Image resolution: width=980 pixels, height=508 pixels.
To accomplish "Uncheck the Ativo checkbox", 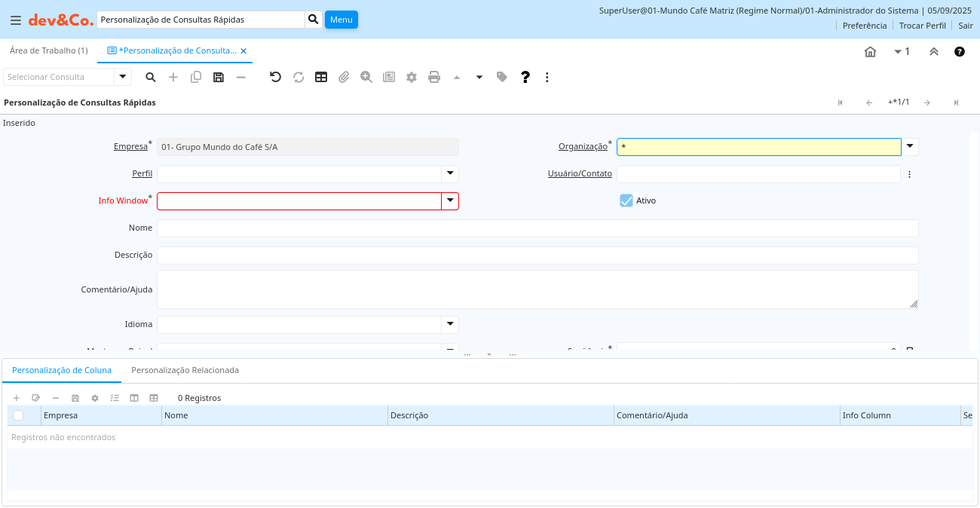I will click(x=626, y=200).
